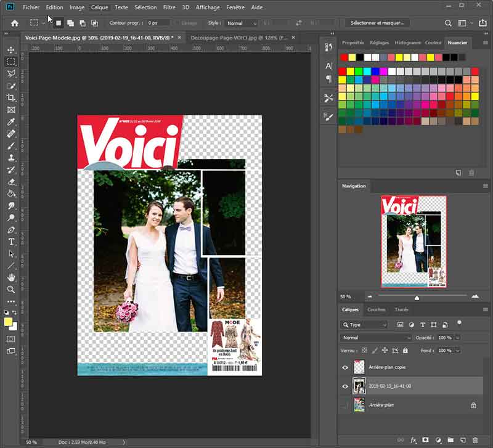Screen dimensions: 493x448
Task: Toggle the pixel layer filter
Action: (x=400, y=325)
